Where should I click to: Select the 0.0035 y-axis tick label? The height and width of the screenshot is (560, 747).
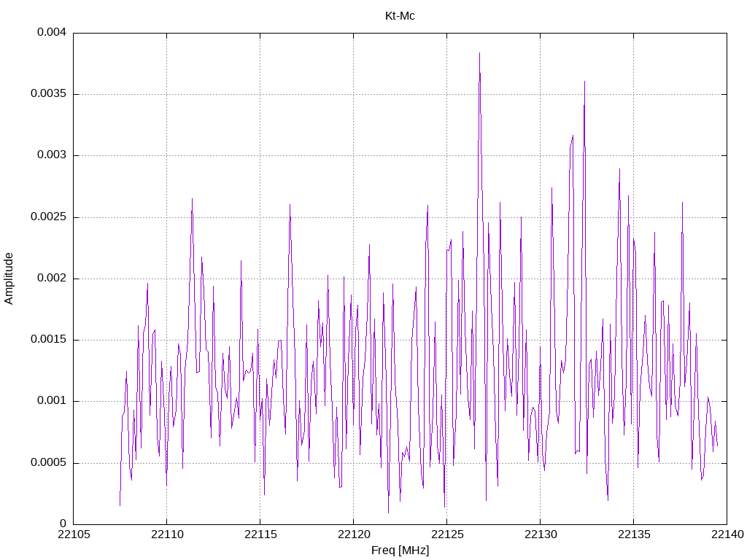(x=48, y=94)
